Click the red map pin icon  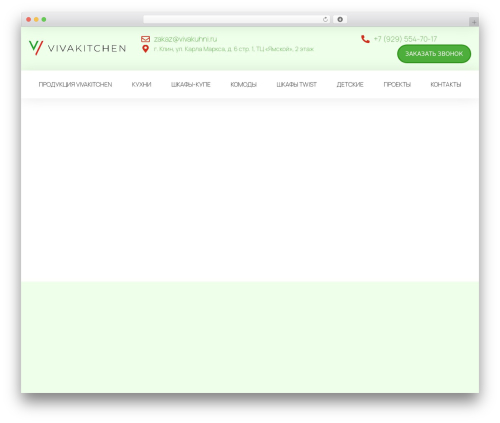pos(145,49)
